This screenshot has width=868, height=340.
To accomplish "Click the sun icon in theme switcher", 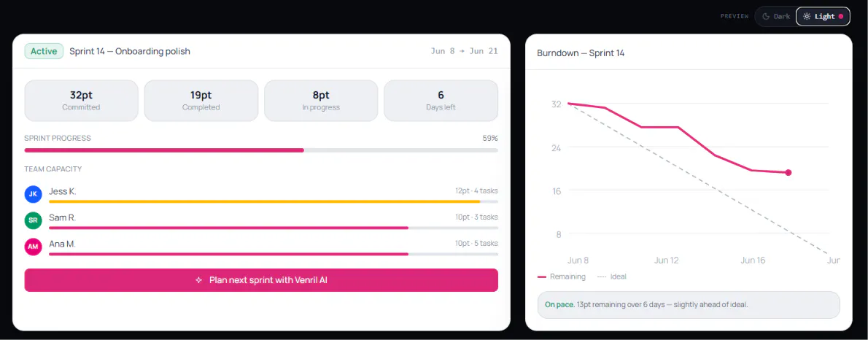I will click(x=807, y=16).
